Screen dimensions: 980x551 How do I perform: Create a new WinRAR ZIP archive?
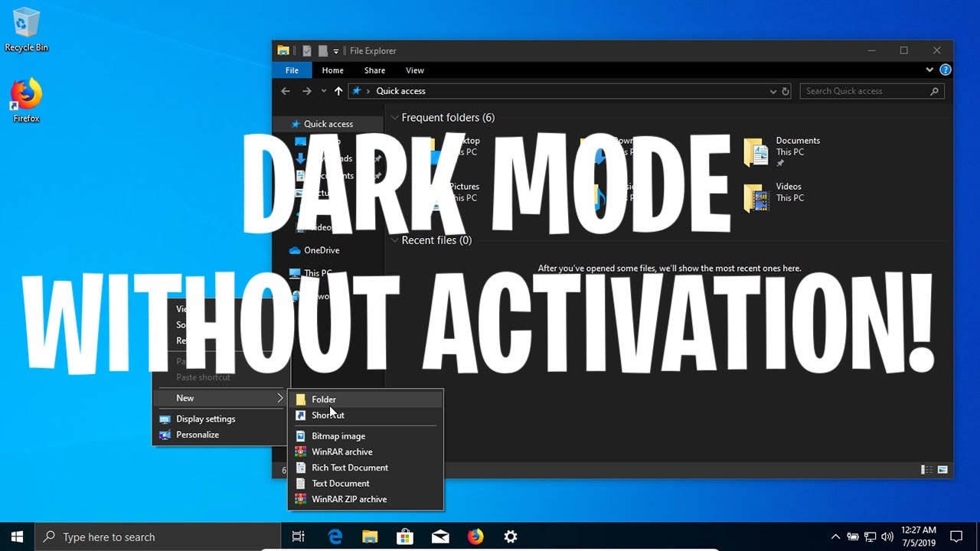366,499
